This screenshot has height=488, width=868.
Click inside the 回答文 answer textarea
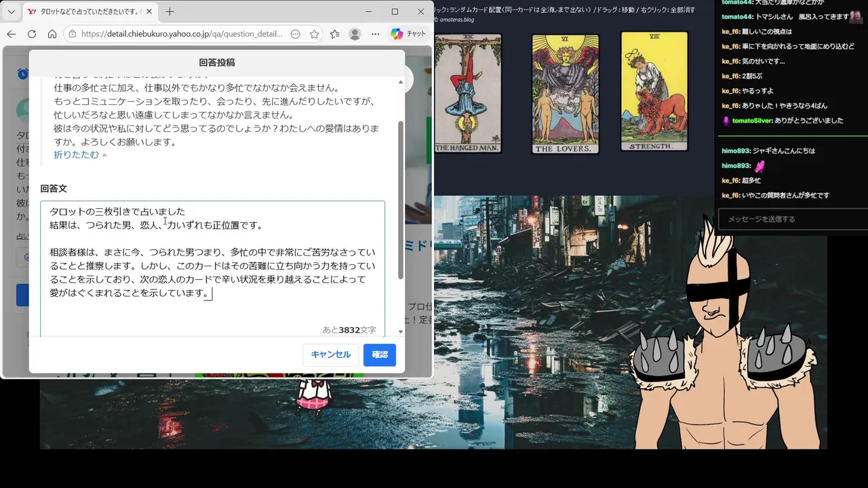212,268
